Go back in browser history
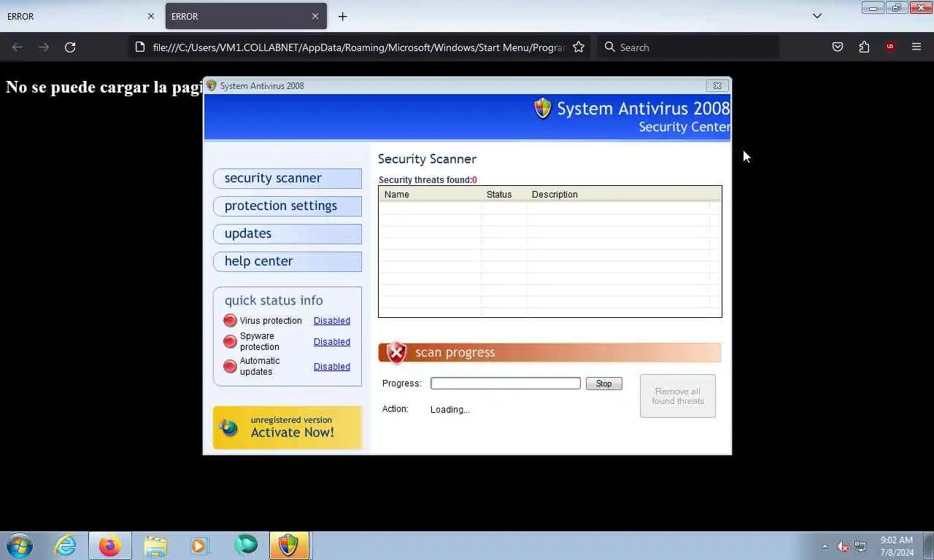 (18, 47)
